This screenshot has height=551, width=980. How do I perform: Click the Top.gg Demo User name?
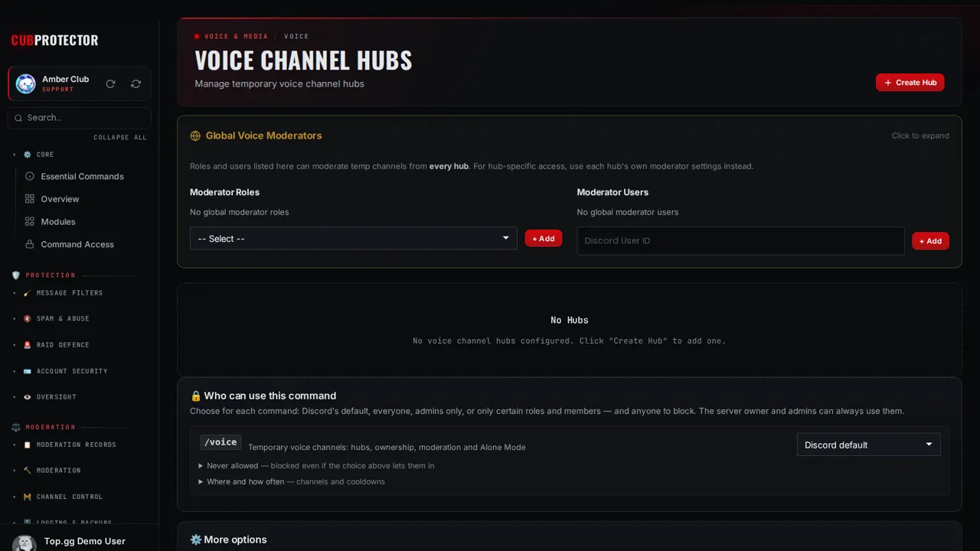[x=85, y=541]
